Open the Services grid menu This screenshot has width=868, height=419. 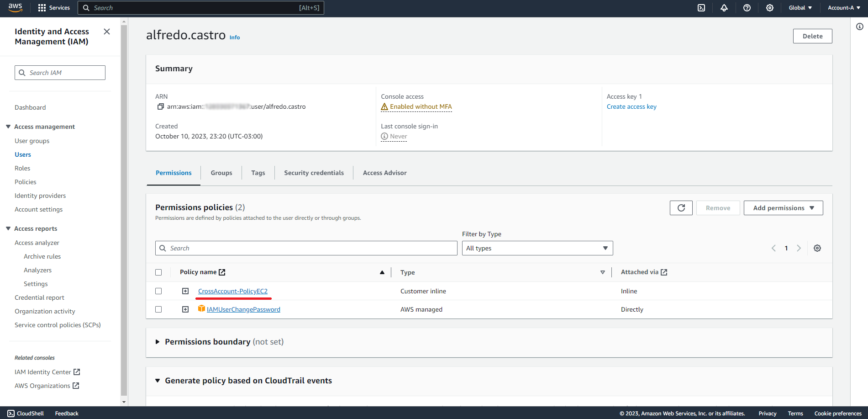[54, 8]
